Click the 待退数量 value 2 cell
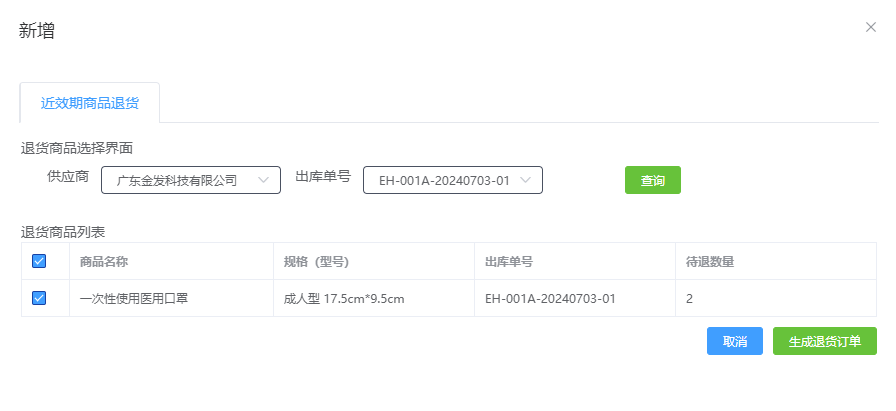This screenshot has width=896, height=411. coord(690,298)
